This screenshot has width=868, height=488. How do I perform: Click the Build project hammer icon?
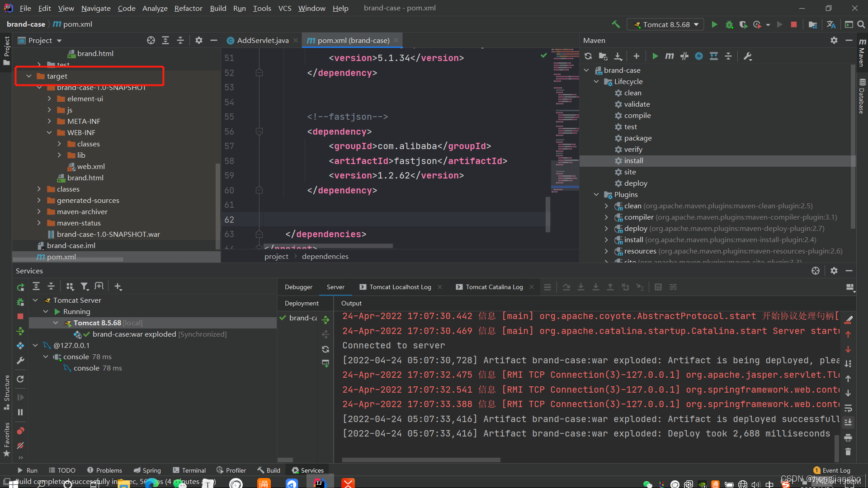point(616,24)
